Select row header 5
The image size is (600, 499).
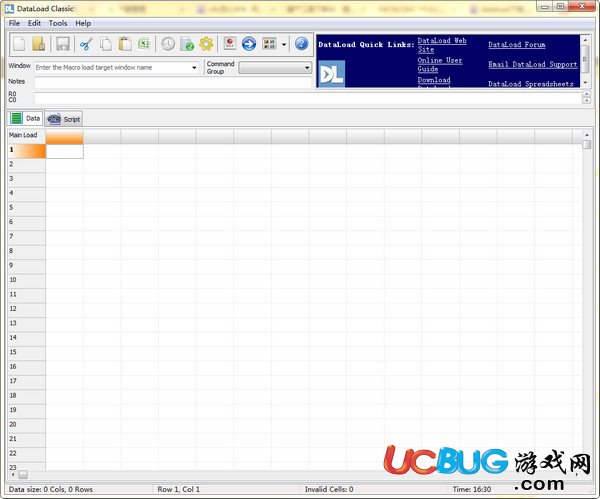tap(26, 208)
